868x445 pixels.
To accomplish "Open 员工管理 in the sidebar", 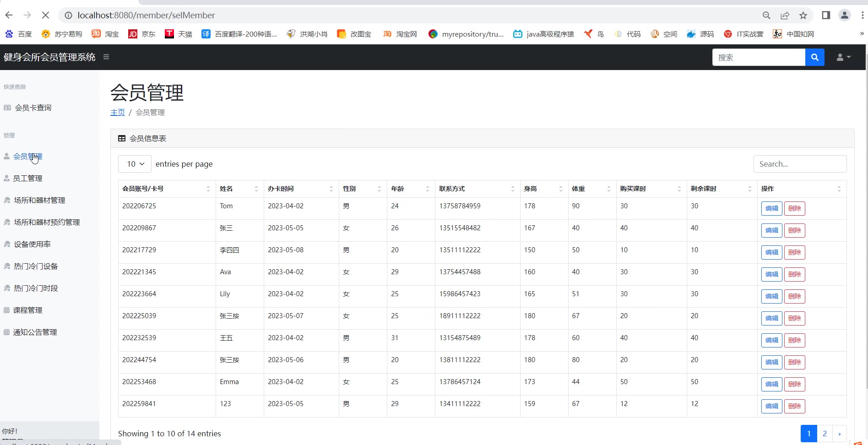I will [x=27, y=179].
